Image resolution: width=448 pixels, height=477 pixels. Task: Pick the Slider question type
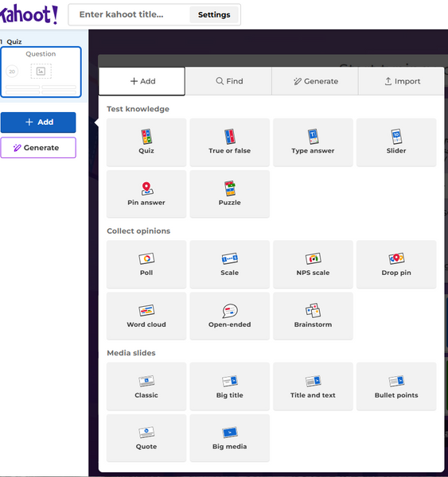tap(396, 142)
